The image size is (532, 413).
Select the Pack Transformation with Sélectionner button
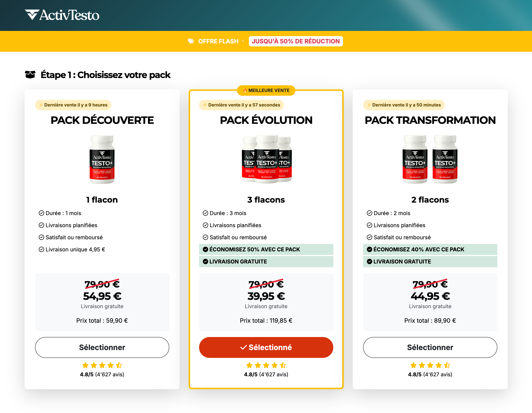430,347
